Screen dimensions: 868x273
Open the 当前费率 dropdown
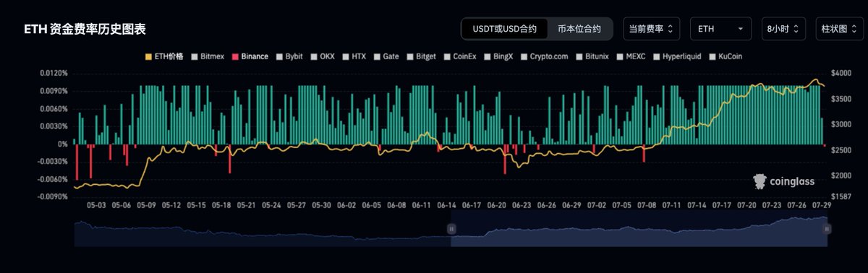click(652, 29)
